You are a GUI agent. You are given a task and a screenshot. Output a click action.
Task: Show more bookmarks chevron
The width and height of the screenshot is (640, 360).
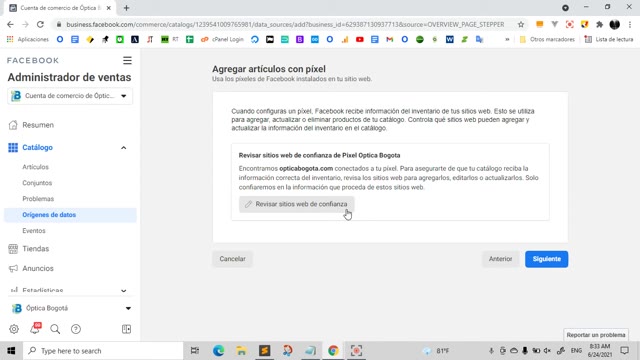pos(507,40)
